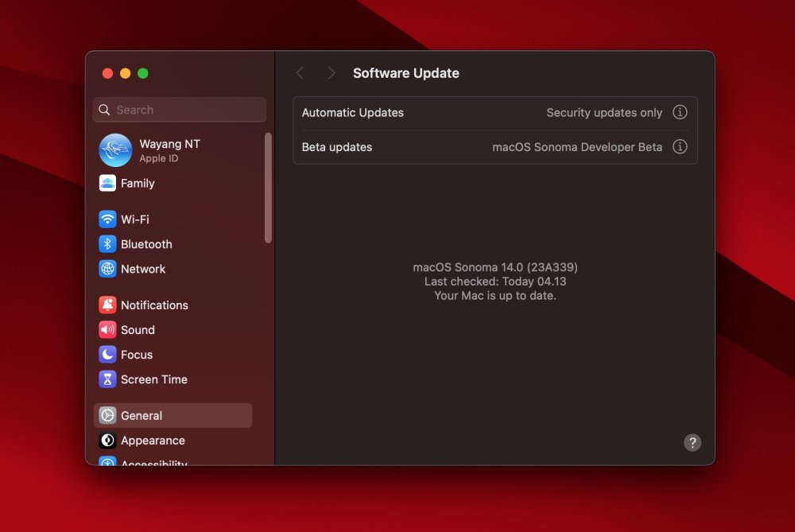Image resolution: width=795 pixels, height=532 pixels.
Task: Maximize the window with the green button
Action: click(x=143, y=73)
